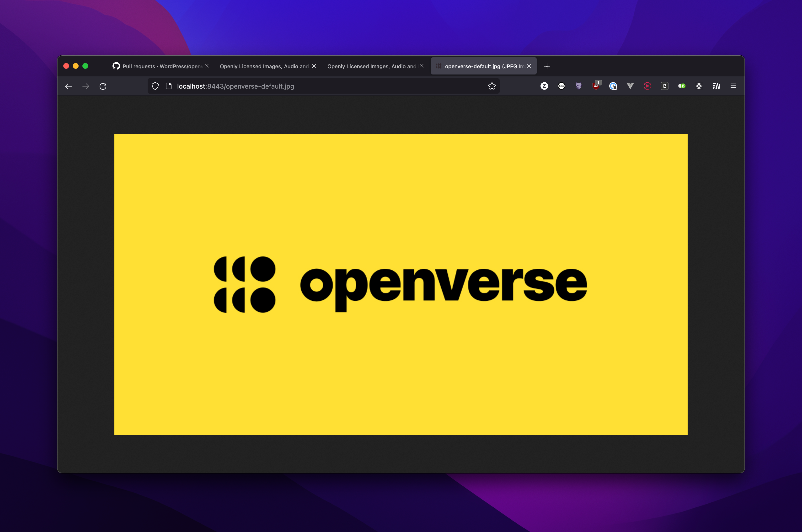Open the Creative Commons extension
Screen dimensions: 802x532
click(561, 86)
